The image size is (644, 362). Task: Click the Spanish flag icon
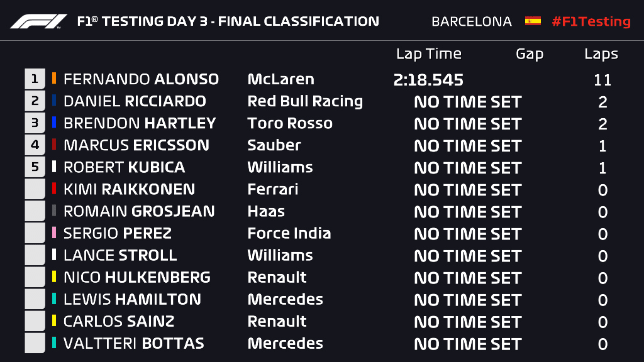coord(533,21)
